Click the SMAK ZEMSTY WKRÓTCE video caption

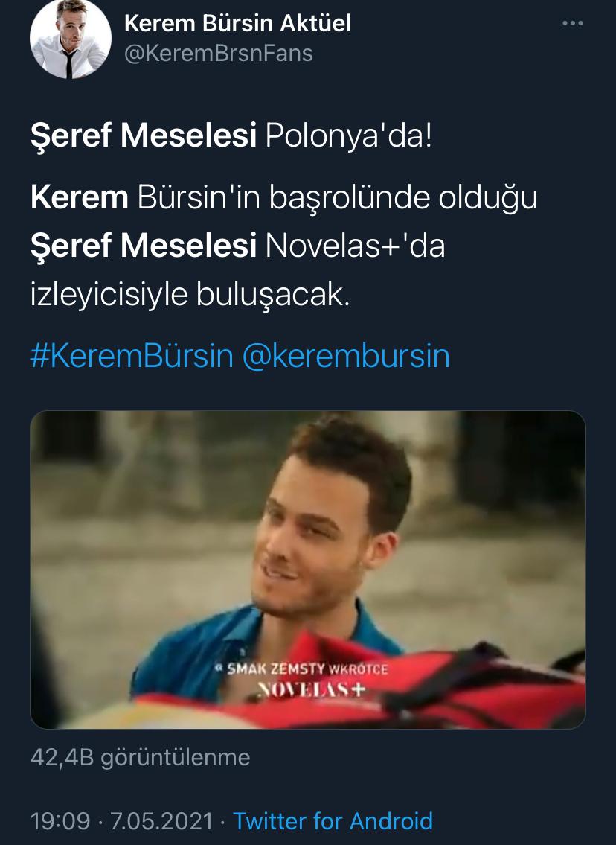tap(301, 669)
